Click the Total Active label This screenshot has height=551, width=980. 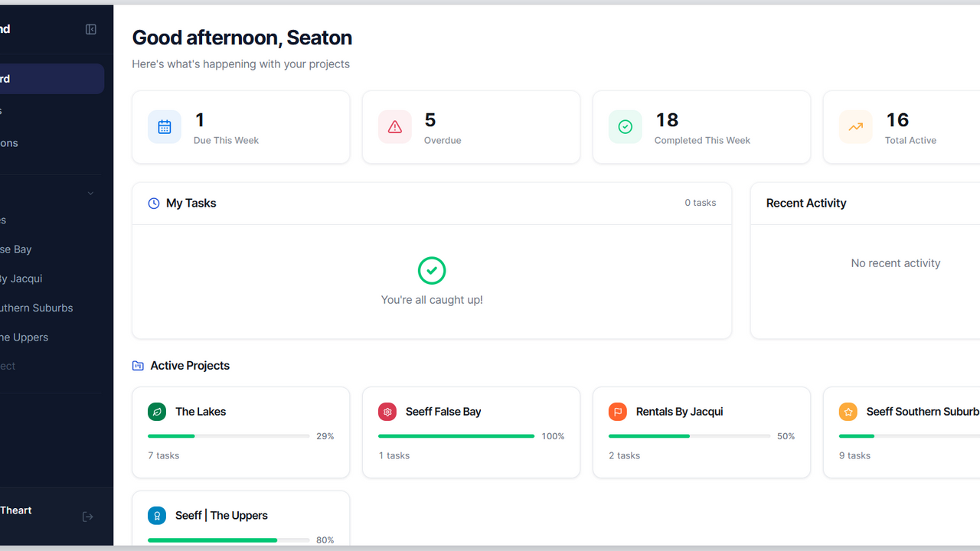click(910, 141)
